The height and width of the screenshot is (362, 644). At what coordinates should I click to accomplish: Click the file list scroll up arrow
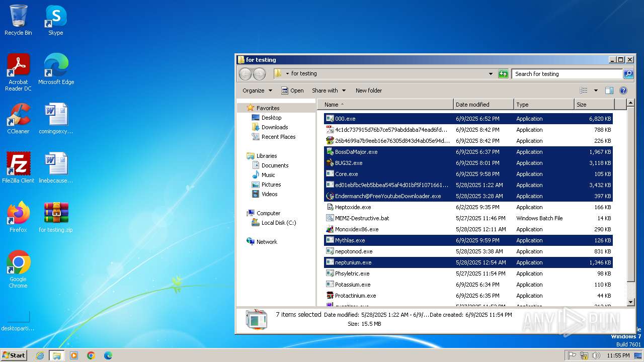(631, 104)
